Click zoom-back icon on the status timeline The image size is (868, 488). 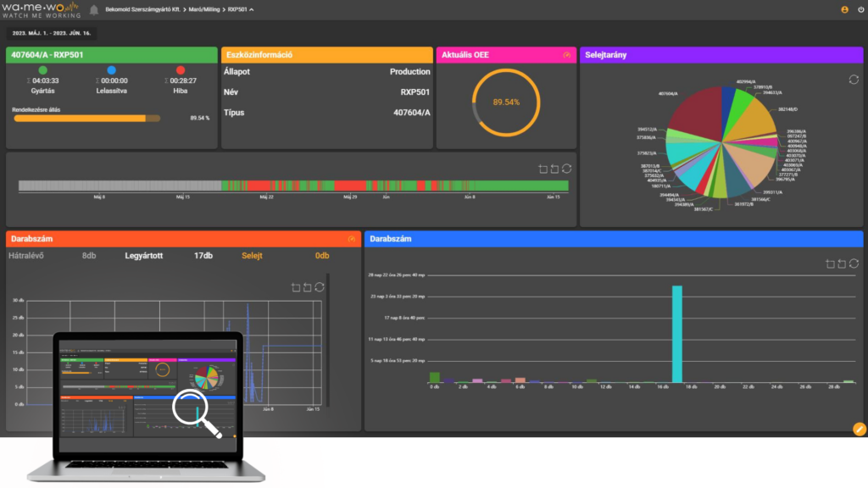pos(554,169)
